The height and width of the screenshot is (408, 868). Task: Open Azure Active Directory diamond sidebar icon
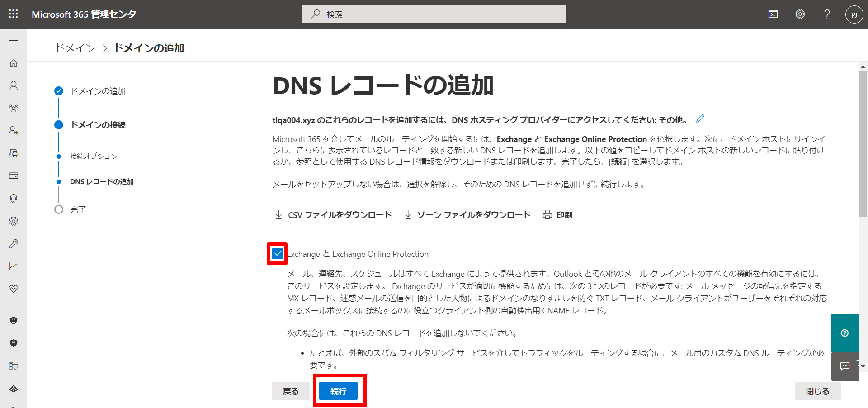(x=14, y=389)
